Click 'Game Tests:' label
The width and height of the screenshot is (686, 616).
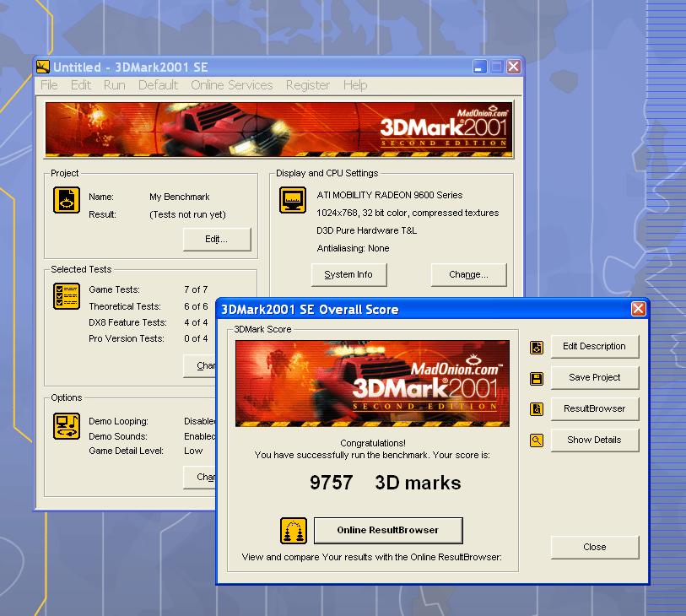pyautogui.click(x=114, y=289)
